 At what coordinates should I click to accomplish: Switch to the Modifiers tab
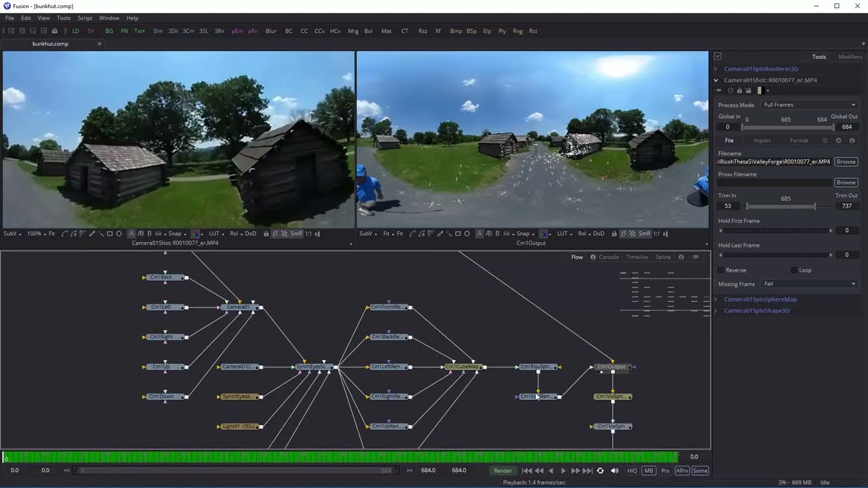(x=850, y=57)
